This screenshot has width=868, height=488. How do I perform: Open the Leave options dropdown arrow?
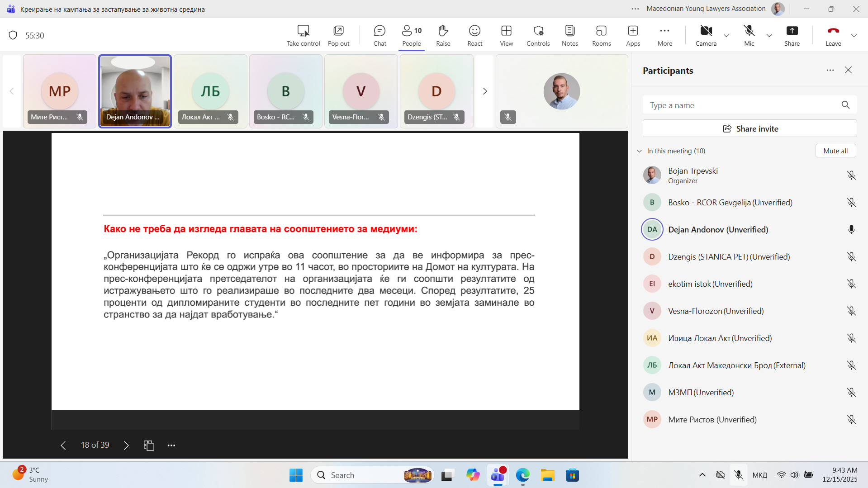click(854, 36)
